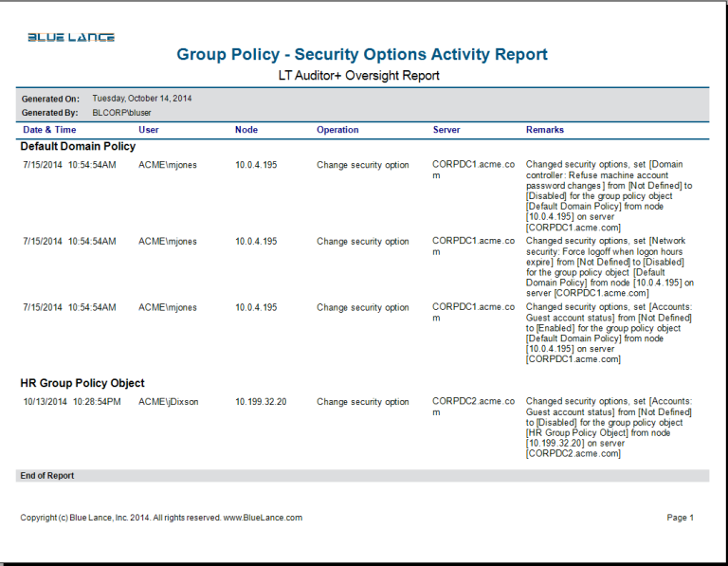This screenshot has height=566, width=728.
Task: Click the Date & Time column header
Action: (x=49, y=130)
